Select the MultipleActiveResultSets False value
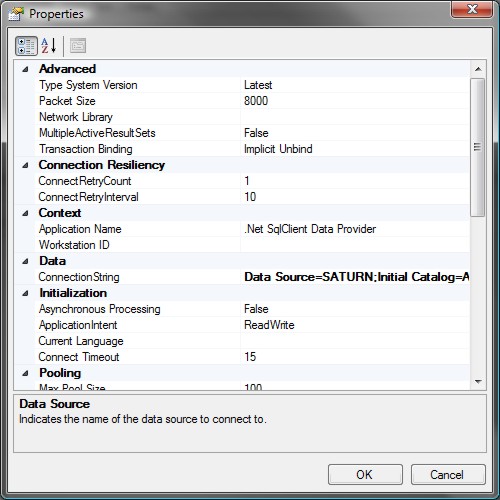500x500 pixels. [x=355, y=133]
